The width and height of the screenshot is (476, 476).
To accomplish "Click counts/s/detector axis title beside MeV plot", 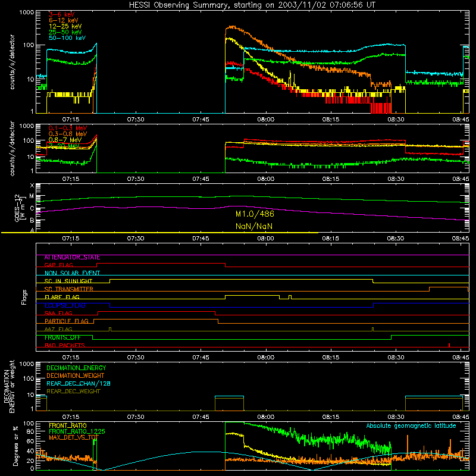I will pos(12,148).
